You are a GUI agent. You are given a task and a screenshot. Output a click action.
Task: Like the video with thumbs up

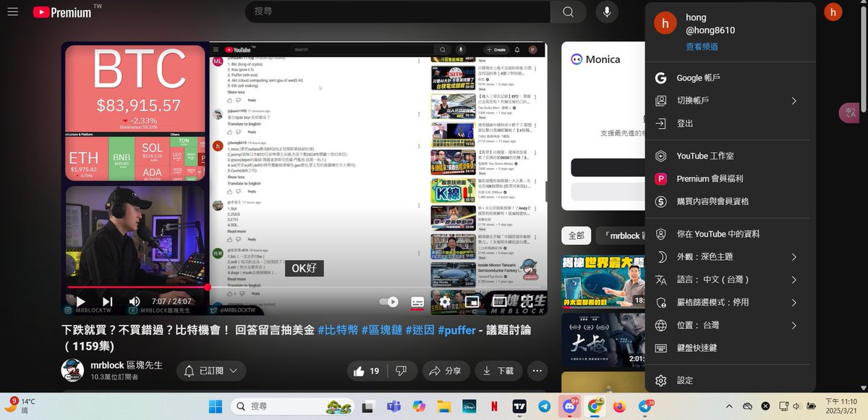[x=367, y=371]
